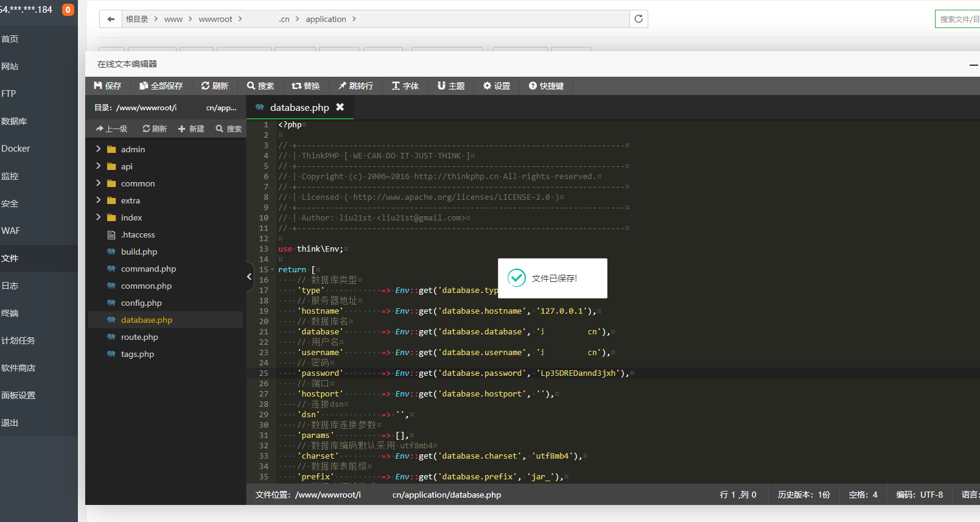Image resolution: width=980 pixels, height=522 pixels.
Task: Open config.php from the file list
Action: pyautogui.click(x=141, y=303)
